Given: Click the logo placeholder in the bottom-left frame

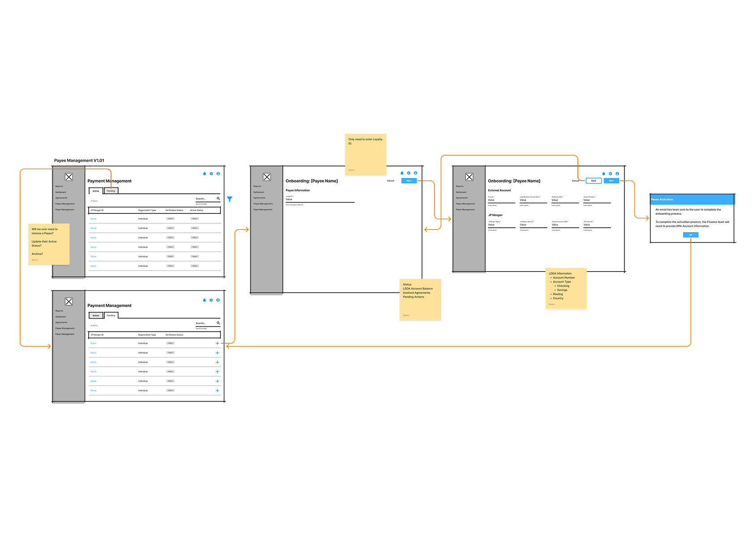Looking at the screenshot, I should tap(69, 302).
